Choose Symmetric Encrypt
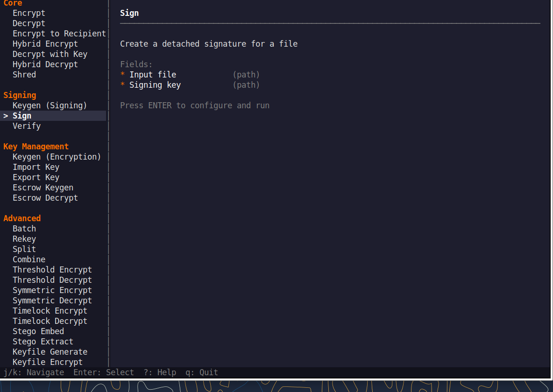 coord(52,290)
